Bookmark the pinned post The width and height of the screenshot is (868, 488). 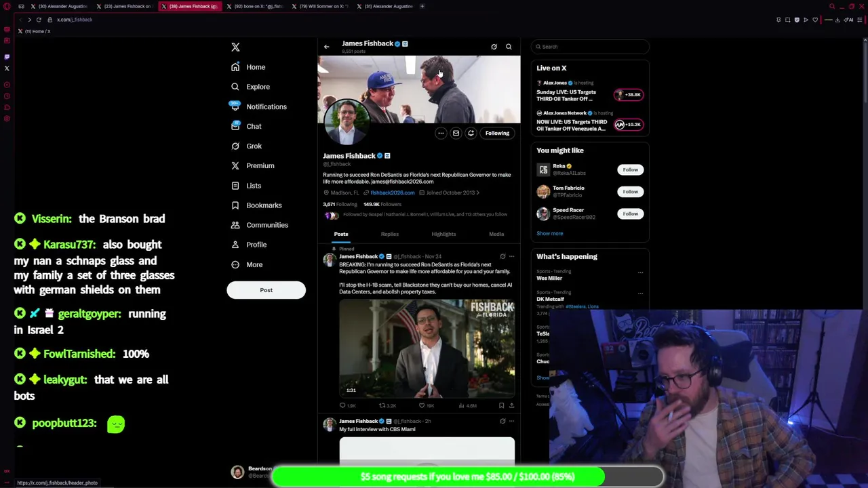[x=501, y=405]
